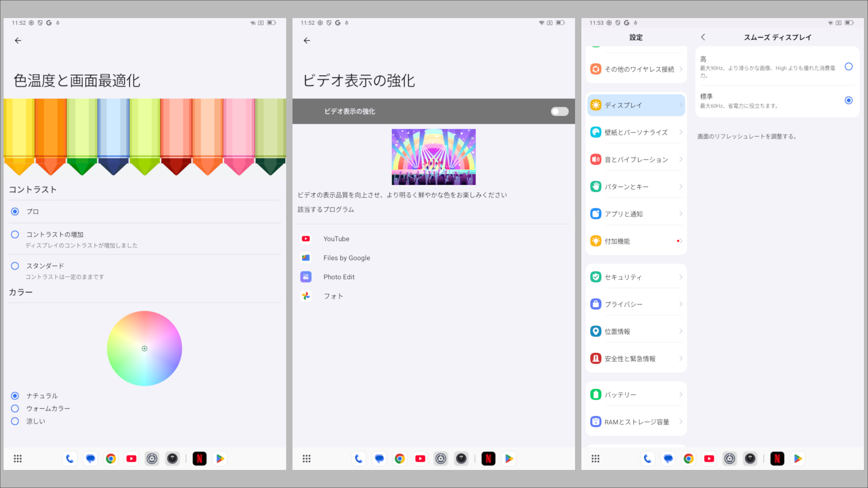The height and width of the screenshot is (488, 868).
Task: Enable the ビデオ表示の強化 switch
Action: [559, 111]
